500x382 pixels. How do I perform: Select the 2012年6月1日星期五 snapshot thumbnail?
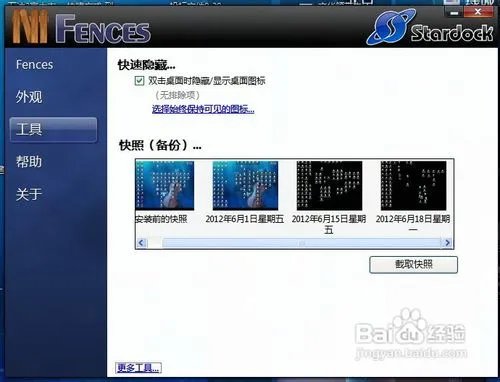tap(245, 185)
